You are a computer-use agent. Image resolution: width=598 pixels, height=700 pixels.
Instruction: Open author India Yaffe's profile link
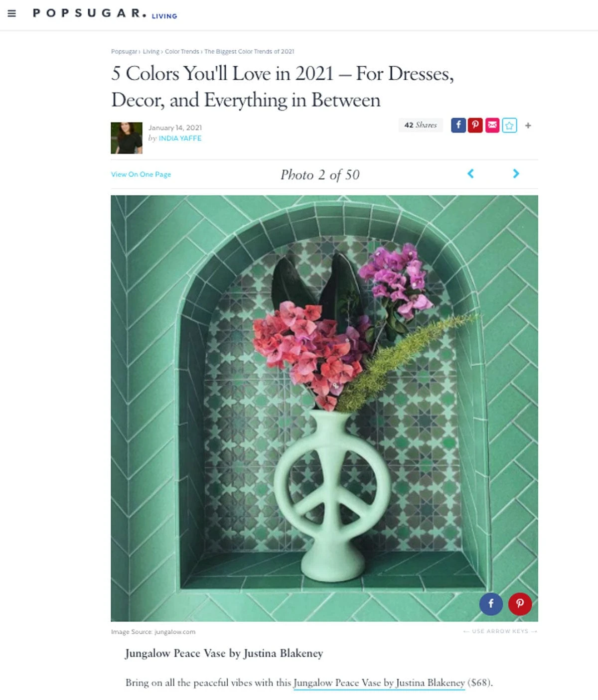180,138
